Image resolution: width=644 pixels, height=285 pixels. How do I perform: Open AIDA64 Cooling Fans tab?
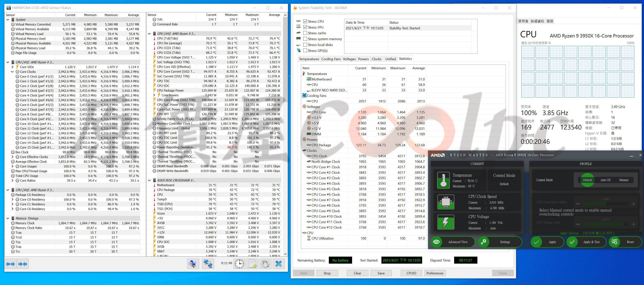click(x=331, y=59)
